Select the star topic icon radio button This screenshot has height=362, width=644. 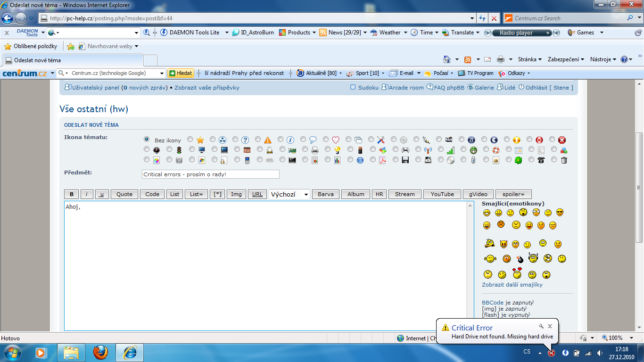coord(190,140)
